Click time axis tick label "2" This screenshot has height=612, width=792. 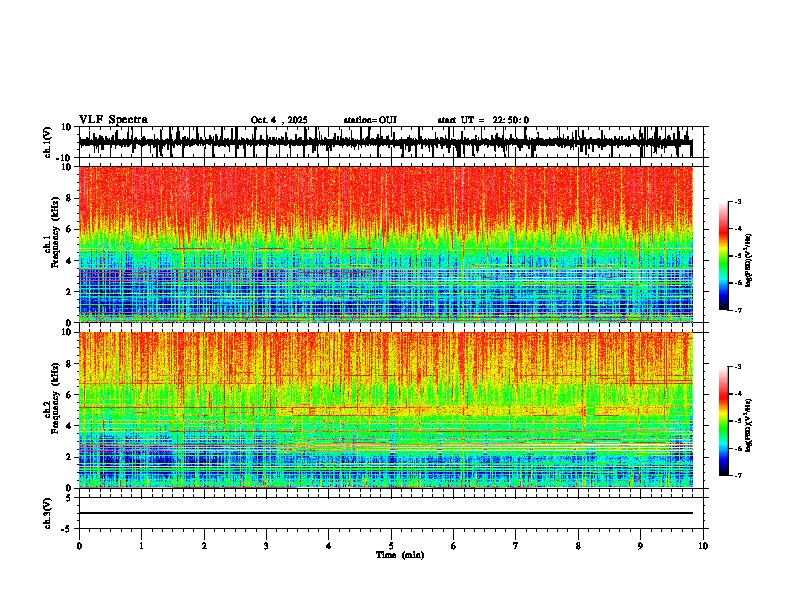tap(204, 546)
